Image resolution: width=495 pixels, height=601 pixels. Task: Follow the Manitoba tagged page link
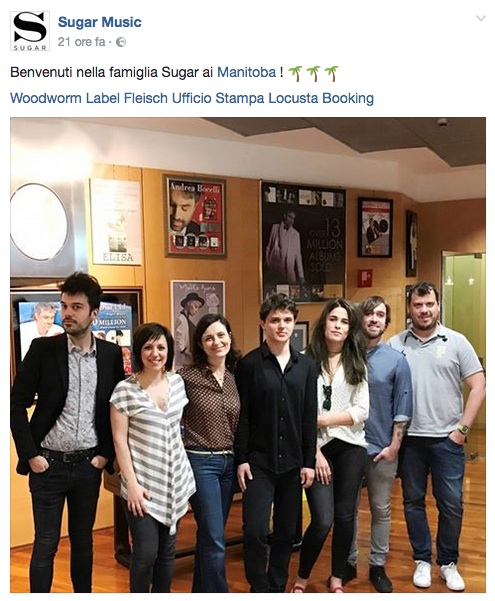pyautogui.click(x=247, y=72)
